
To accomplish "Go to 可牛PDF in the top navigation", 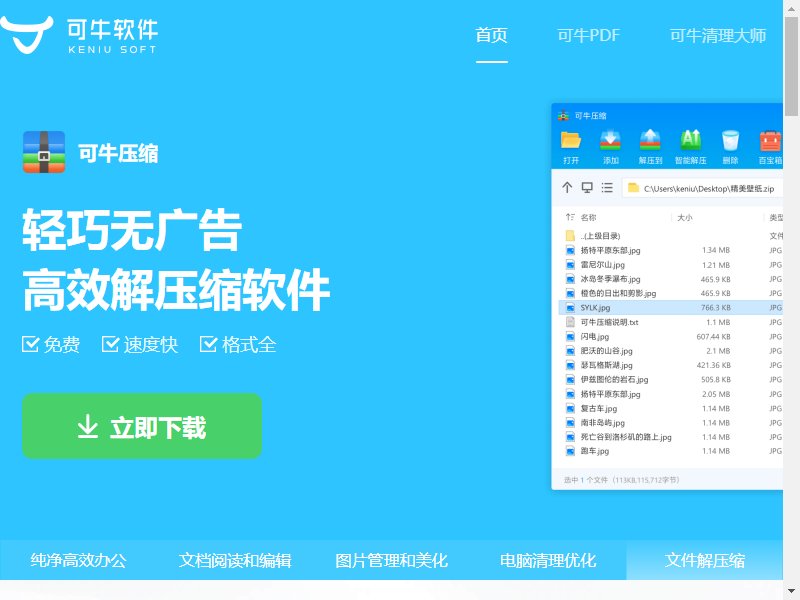I will click(588, 35).
